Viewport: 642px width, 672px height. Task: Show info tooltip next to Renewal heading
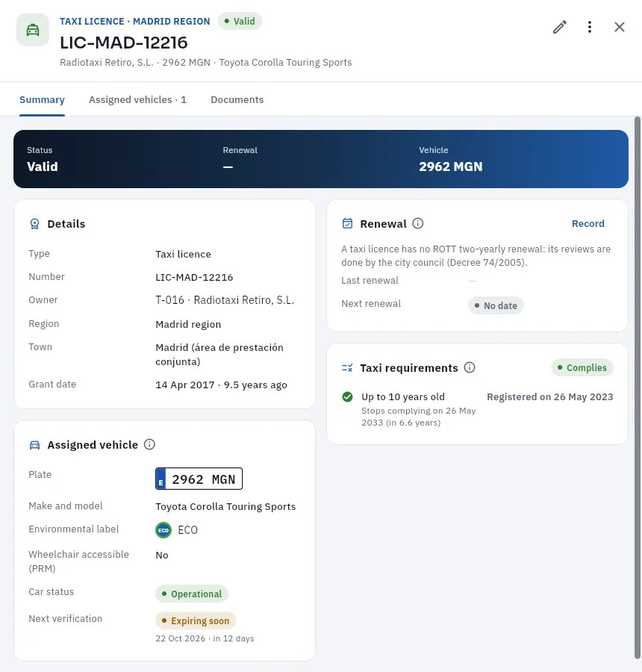(x=418, y=223)
